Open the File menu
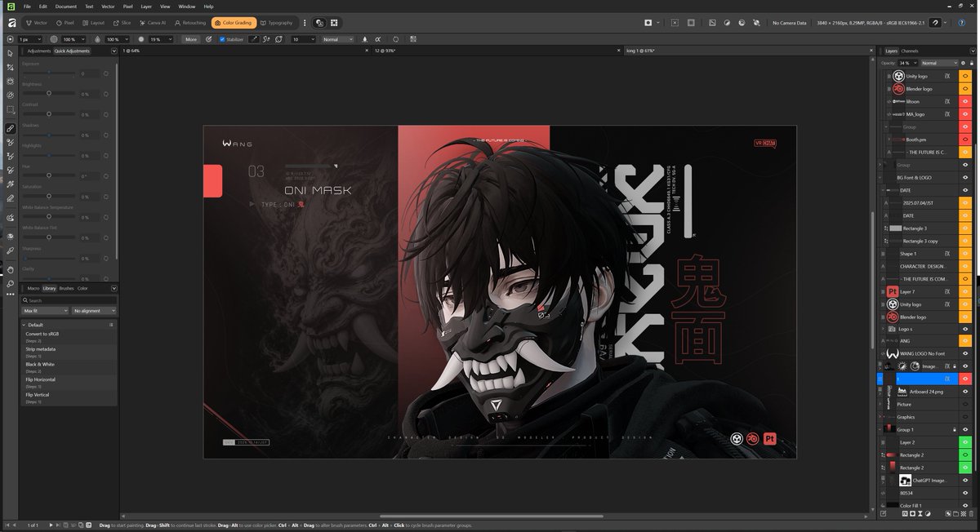Screen dimensions: 980x532 pyautogui.click(x=27, y=6)
